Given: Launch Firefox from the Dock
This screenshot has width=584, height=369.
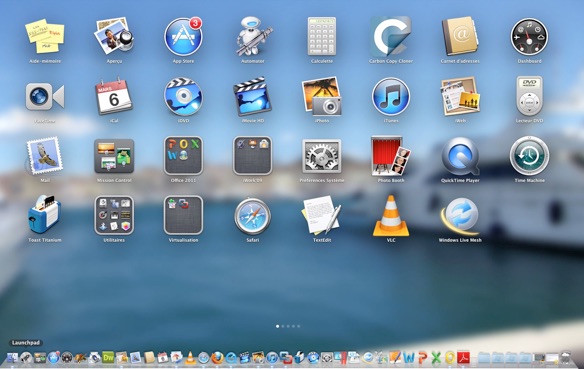Looking at the screenshot, I should [217, 358].
